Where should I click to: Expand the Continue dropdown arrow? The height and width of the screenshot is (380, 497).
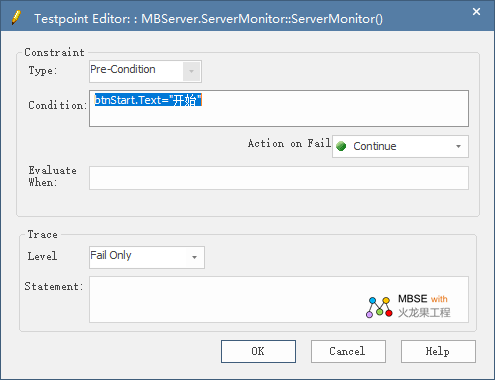(458, 146)
